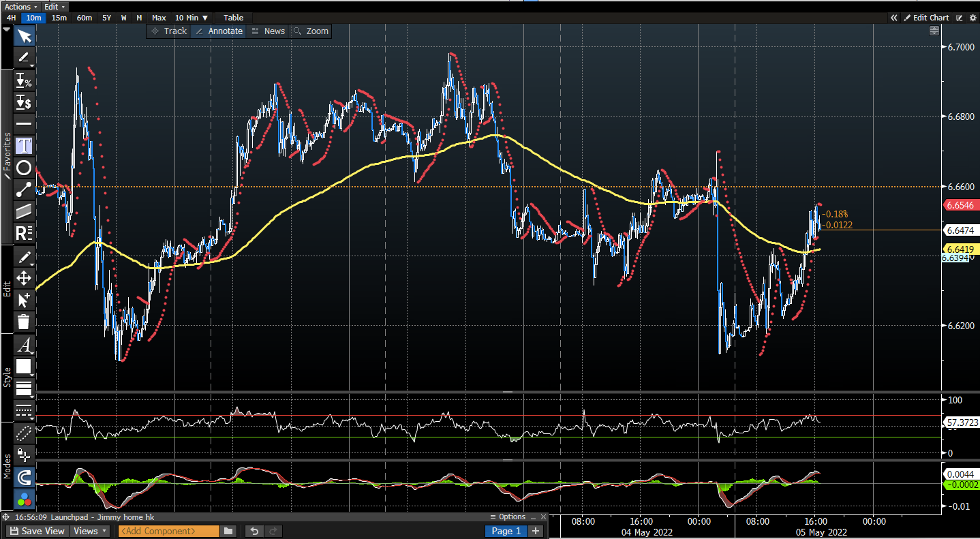The image size is (980, 539).
Task: Click the Table button
Action: click(234, 18)
